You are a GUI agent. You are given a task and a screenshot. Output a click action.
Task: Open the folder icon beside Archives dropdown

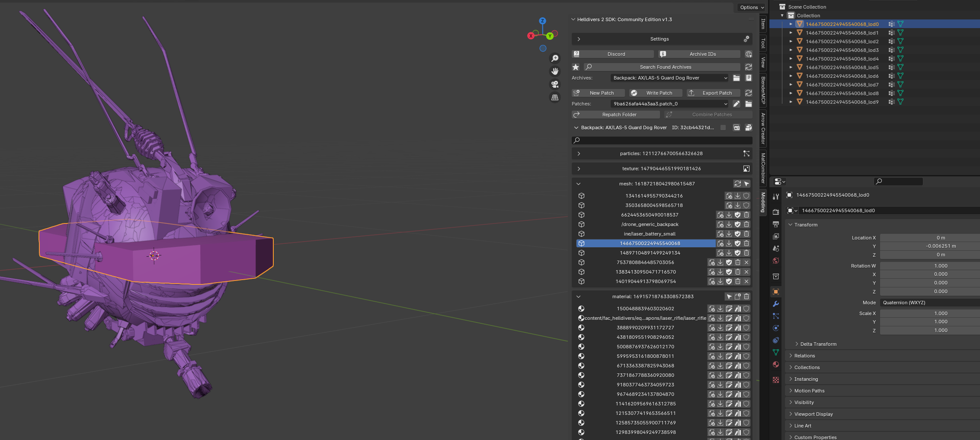tap(737, 78)
